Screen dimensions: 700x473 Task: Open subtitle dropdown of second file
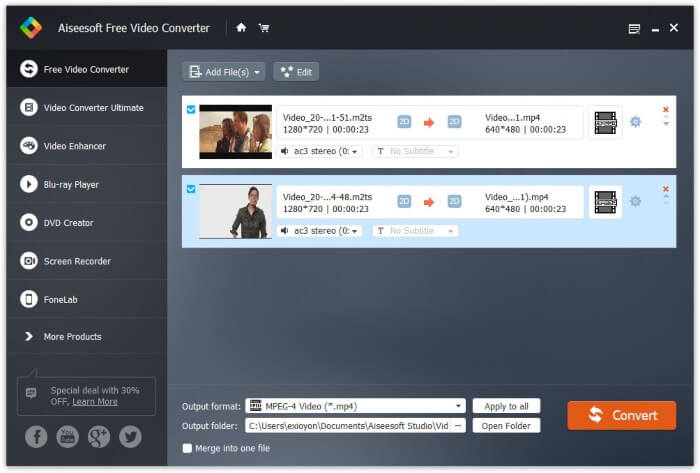(x=415, y=231)
